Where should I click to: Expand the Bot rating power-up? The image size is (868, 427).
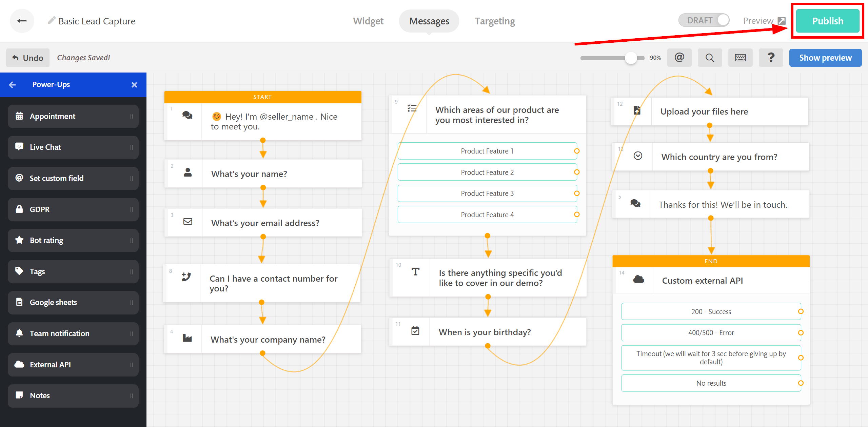pos(73,240)
